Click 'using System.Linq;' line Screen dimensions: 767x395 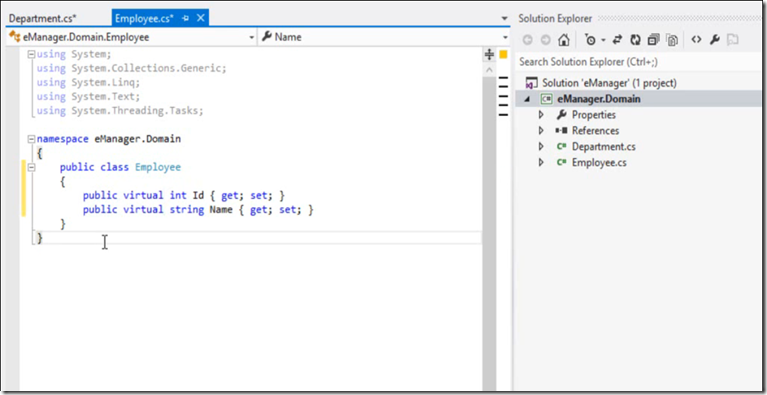point(89,82)
